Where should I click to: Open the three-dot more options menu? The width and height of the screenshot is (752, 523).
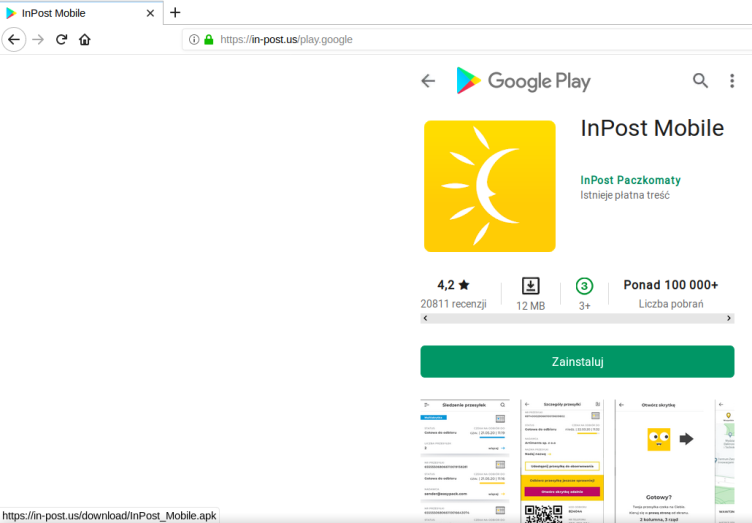pos(733,81)
